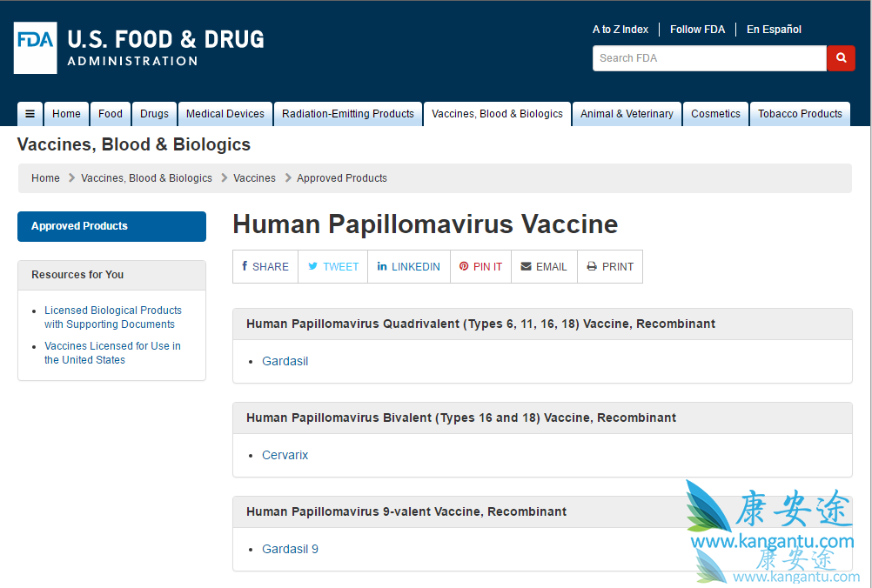Pin it on Pinterest
The height and width of the screenshot is (588, 872).
coord(480,267)
